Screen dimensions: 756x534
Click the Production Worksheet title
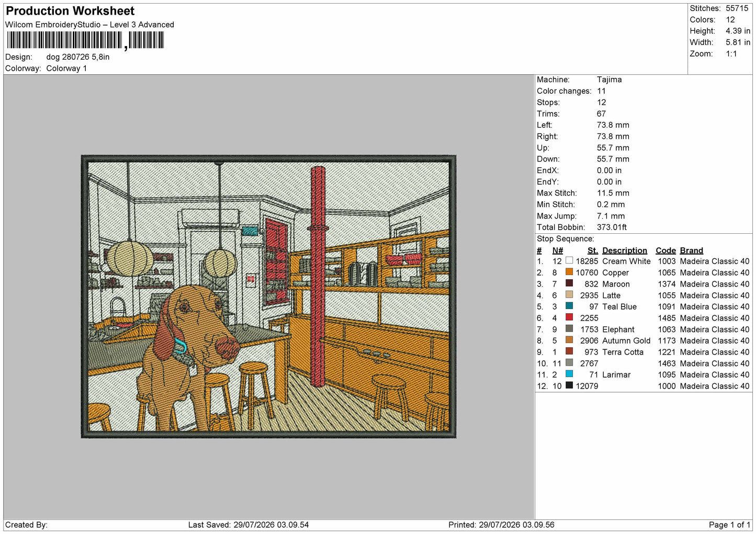(70, 11)
